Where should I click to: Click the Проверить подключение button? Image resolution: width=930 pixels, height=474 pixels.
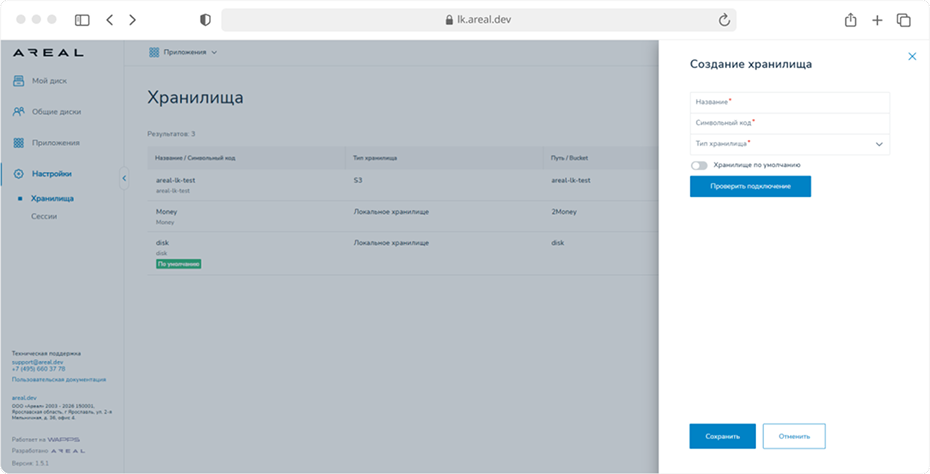pyautogui.click(x=750, y=186)
